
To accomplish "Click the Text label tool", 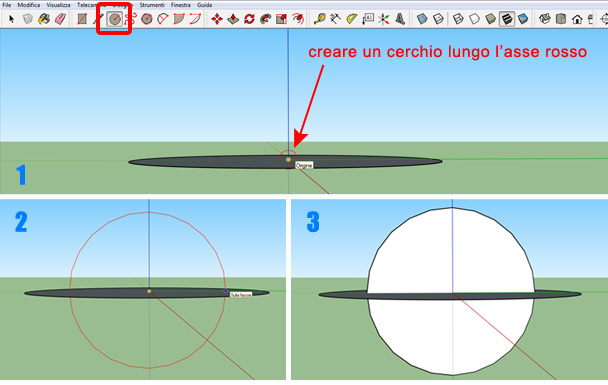I will click(x=368, y=19).
